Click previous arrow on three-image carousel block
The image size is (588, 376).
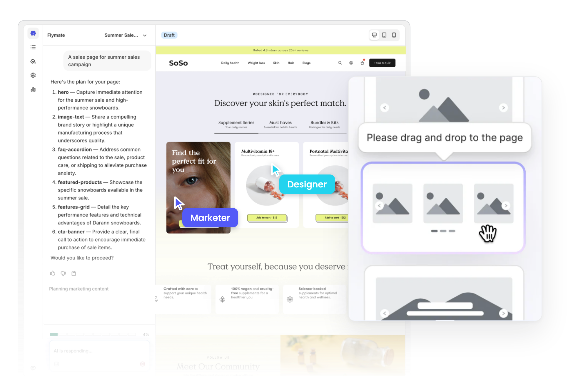tap(379, 206)
